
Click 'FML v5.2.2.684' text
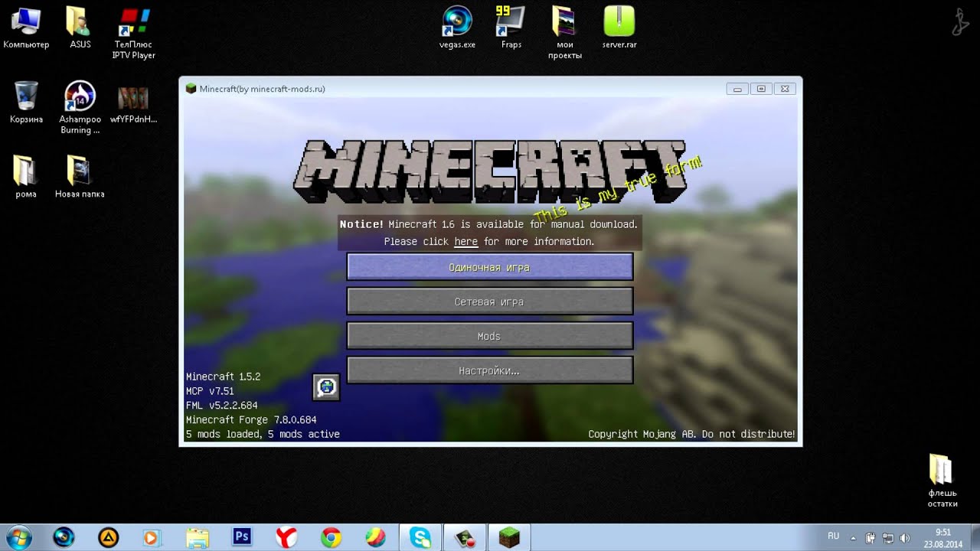(x=221, y=406)
